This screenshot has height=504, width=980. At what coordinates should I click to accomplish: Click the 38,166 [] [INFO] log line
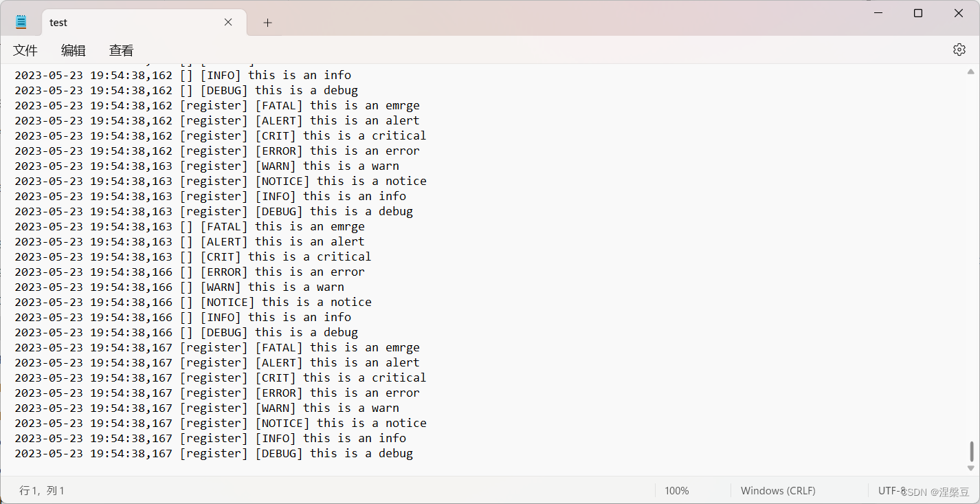[183, 317]
